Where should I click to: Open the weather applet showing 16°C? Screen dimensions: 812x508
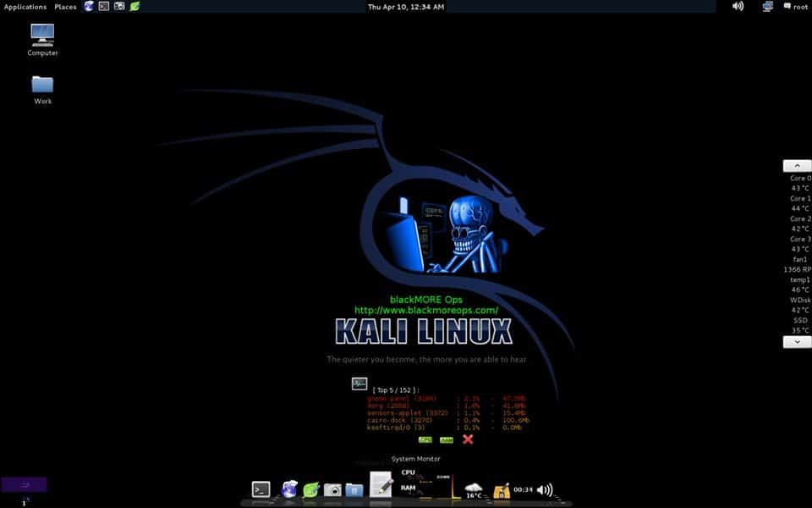(x=474, y=490)
